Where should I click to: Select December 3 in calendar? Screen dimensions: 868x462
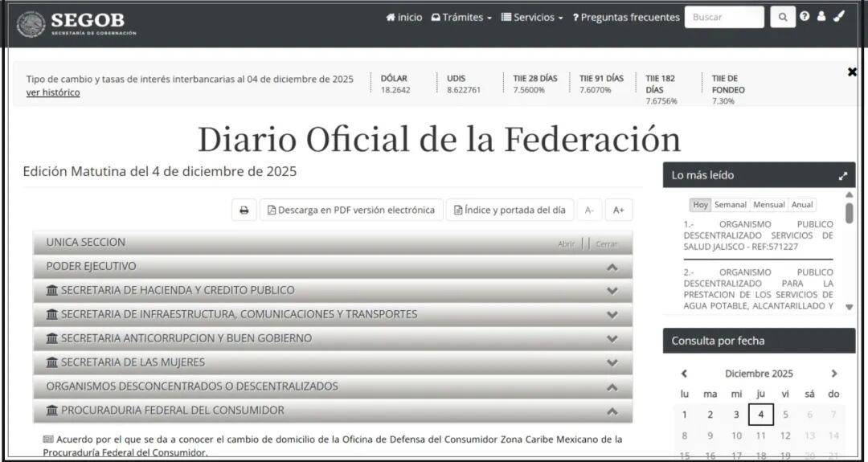coord(736,415)
